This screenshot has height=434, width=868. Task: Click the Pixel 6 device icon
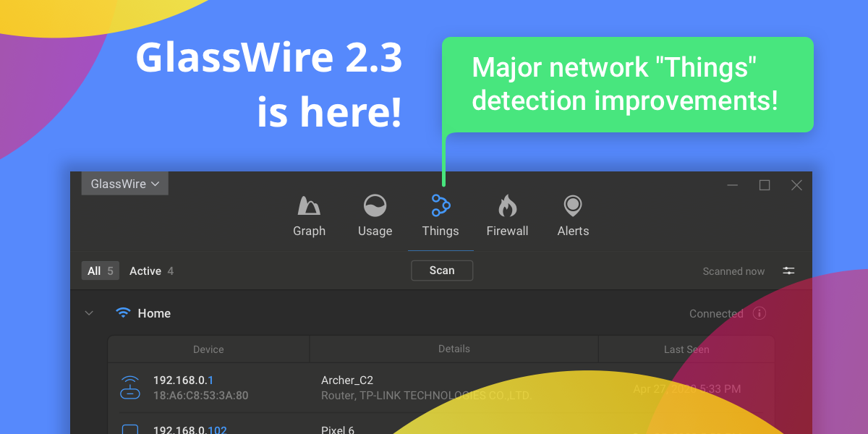point(130,428)
